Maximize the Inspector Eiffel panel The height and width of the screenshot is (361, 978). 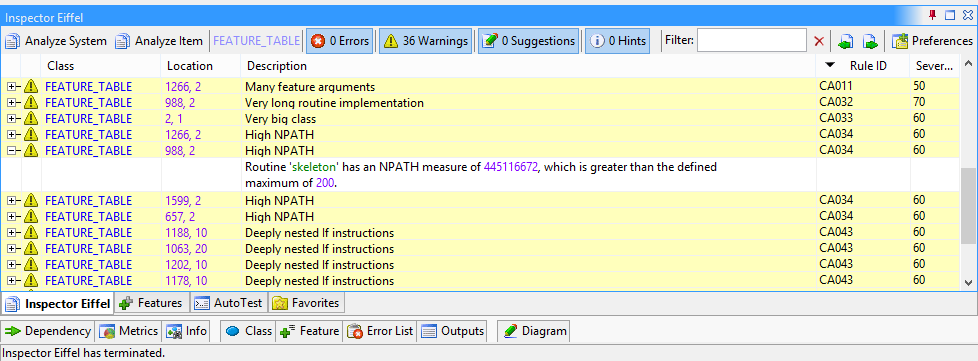coord(950,16)
